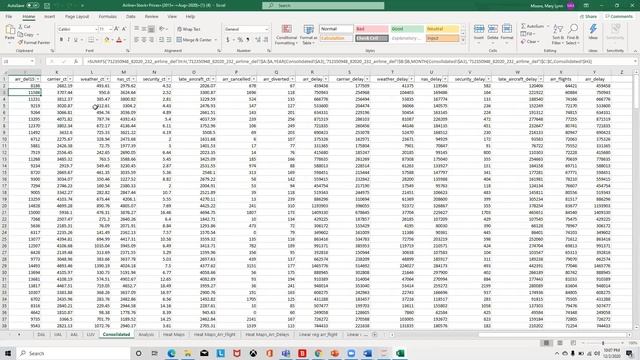Turn the AutoSave switch on
This screenshot has width=640, height=360.
(x=33, y=6)
